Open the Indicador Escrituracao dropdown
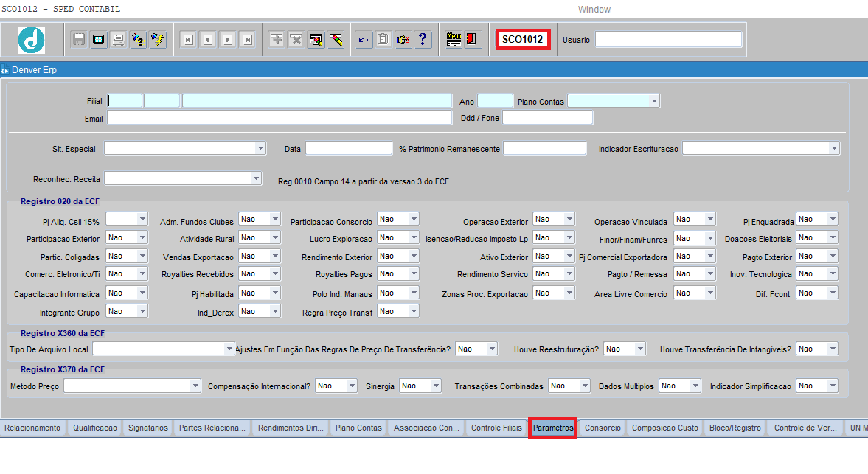Viewport: 868px width, 474px height. pyautogui.click(x=833, y=148)
